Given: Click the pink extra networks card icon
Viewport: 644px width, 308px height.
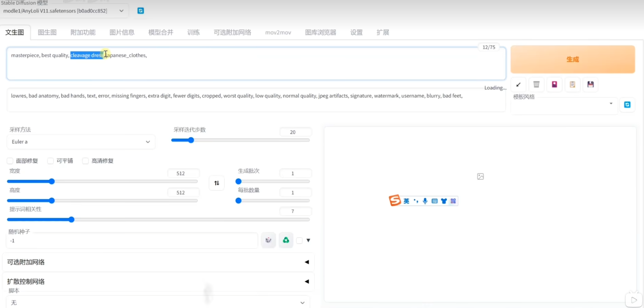Looking at the screenshot, I should [554, 84].
